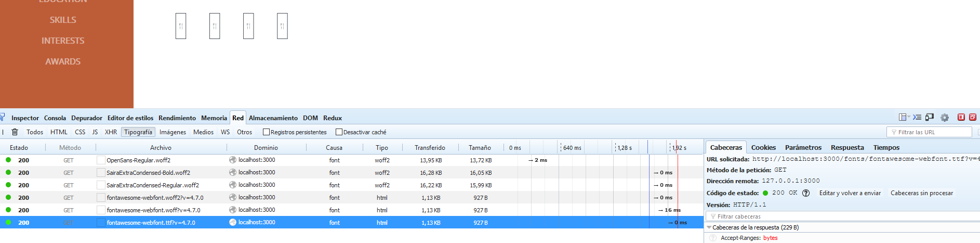Click globe icon in OpenSans-Regular.woff2 row
980x243 pixels.
[x=233, y=160]
